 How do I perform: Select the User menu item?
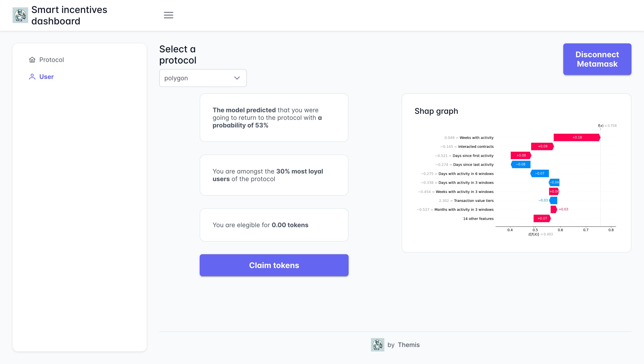(47, 76)
